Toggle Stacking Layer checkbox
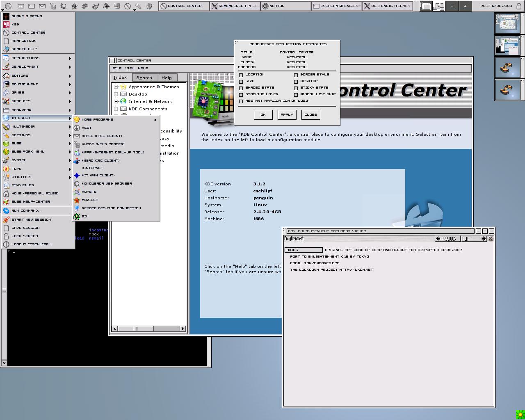525x420 pixels. click(241, 95)
